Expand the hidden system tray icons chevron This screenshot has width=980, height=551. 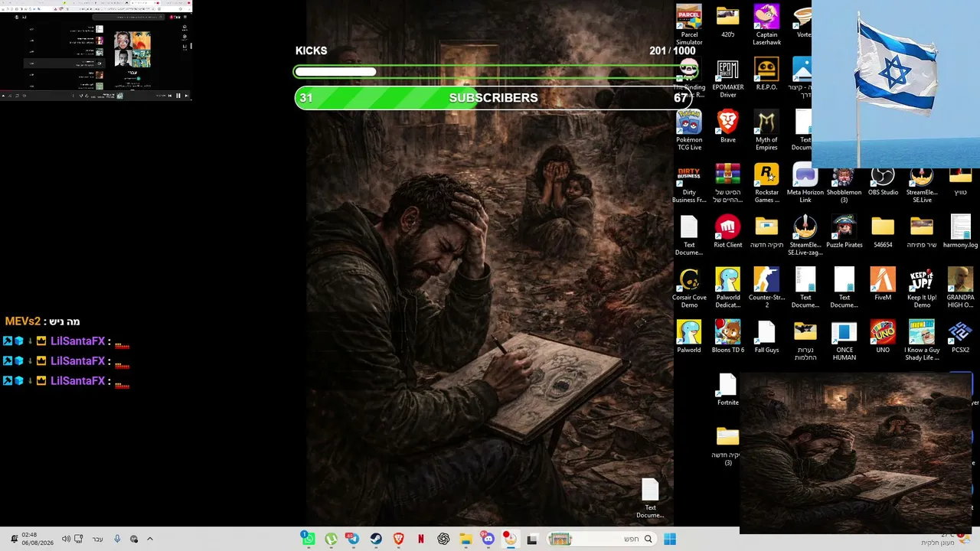click(150, 539)
